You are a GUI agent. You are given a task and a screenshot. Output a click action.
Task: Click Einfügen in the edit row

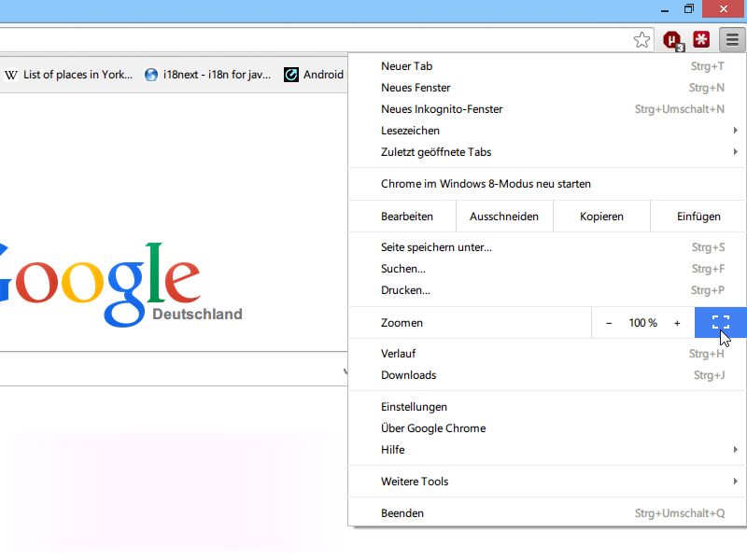pos(698,217)
